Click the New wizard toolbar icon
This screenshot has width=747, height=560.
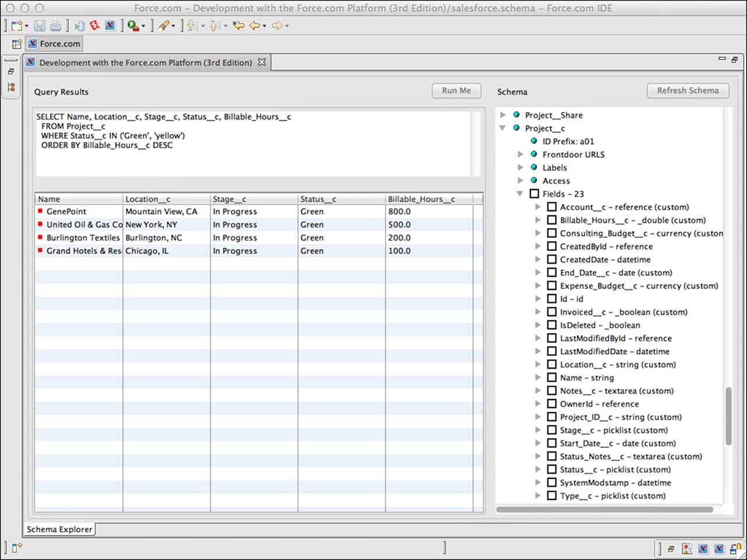click(16, 26)
